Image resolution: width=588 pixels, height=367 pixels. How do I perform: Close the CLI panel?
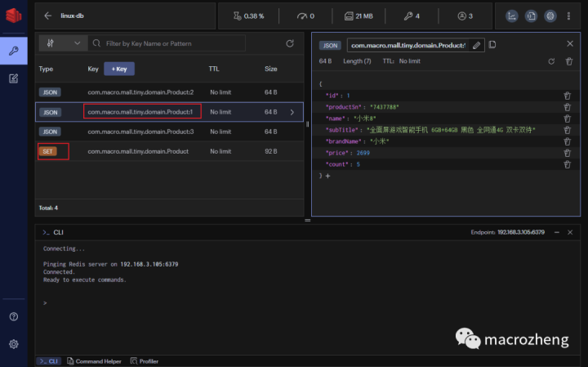570,232
